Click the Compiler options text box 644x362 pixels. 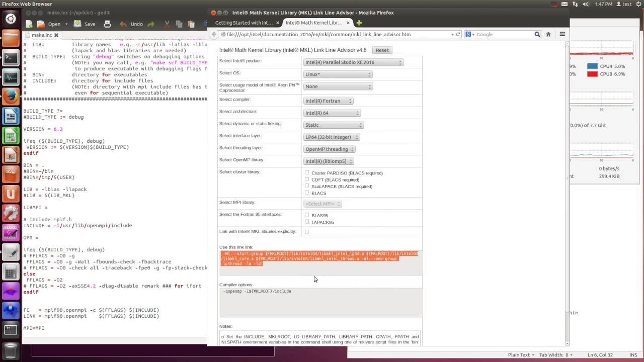pos(321,303)
